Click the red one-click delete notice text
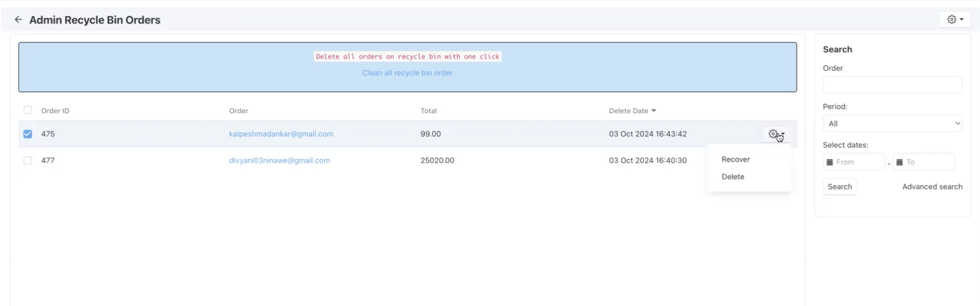Viewport: 980px width, 306px height. pos(407,57)
